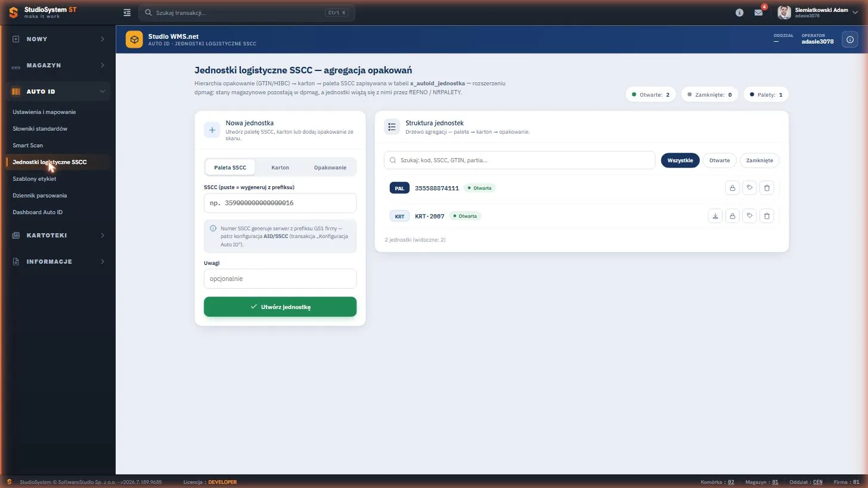
Task: Click the Palety: 1 counter chip
Action: tap(766, 94)
